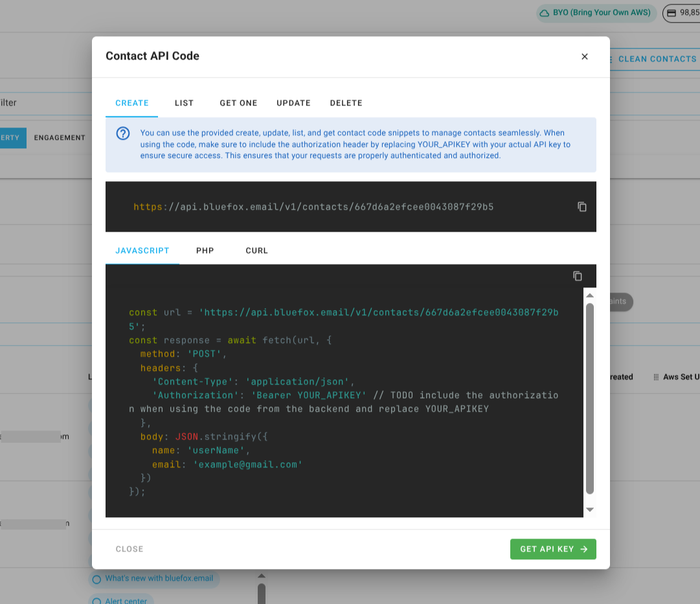Click the 'Bearer YOUR_APIKEY' code string
The width and height of the screenshot is (700, 604).
click(309, 396)
